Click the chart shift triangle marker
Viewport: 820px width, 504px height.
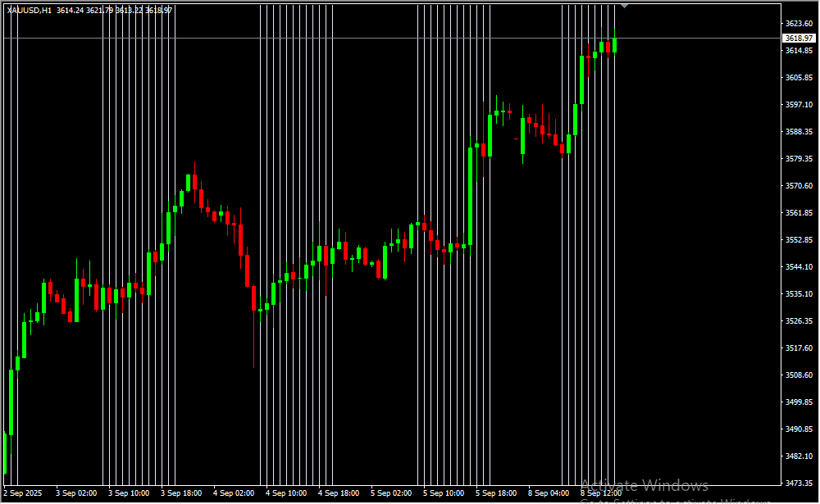[x=626, y=5]
